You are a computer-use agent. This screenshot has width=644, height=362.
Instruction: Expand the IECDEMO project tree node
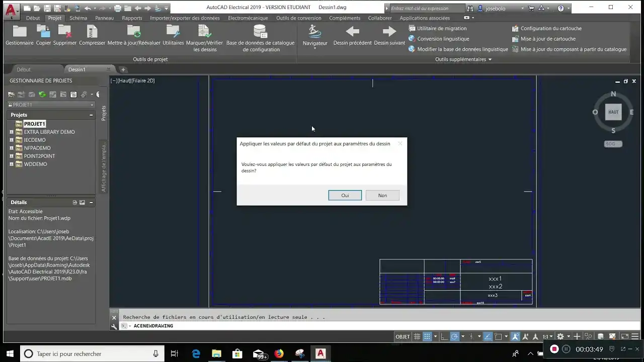point(11,140)
